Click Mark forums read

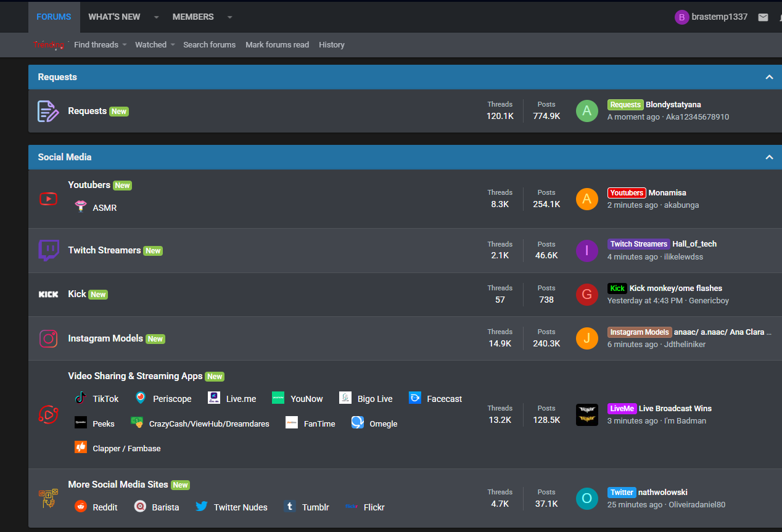[x=277, y=44]
